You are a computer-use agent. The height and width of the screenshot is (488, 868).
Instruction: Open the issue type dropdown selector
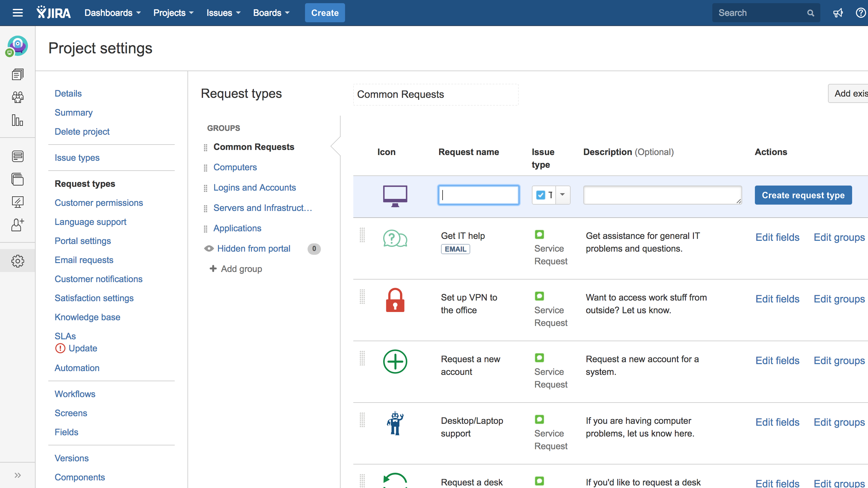[x=562, y=195]
